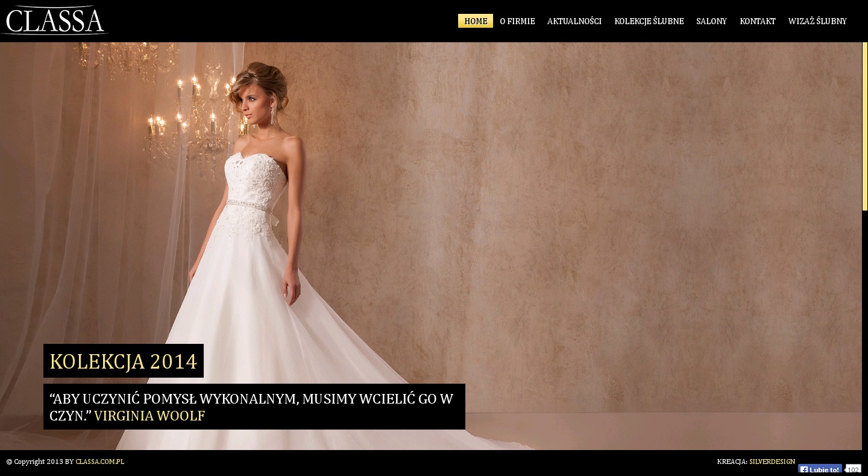
Task: Click the CLASSA logo
Action: [x=54, y=21]
